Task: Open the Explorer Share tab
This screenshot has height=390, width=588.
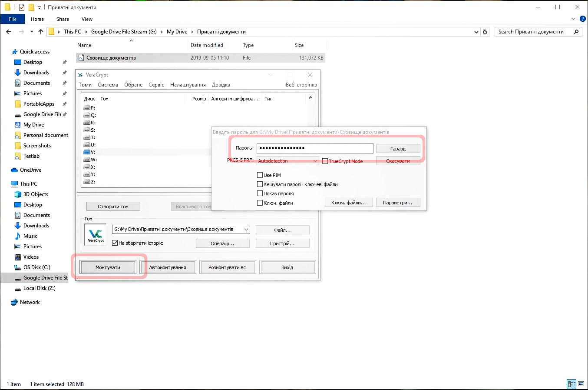Action: coord(63,19)
